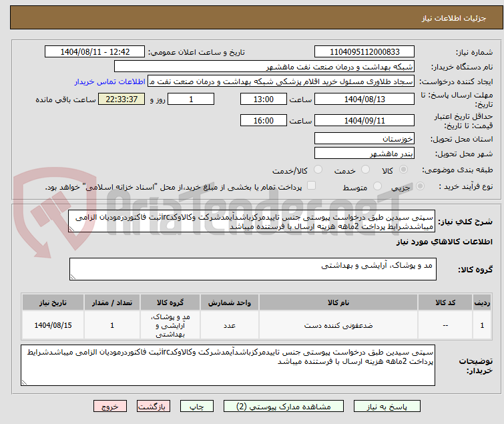Click the توضیحات خریدار text area
The image size is (504, 424).
tap(228, 365)
